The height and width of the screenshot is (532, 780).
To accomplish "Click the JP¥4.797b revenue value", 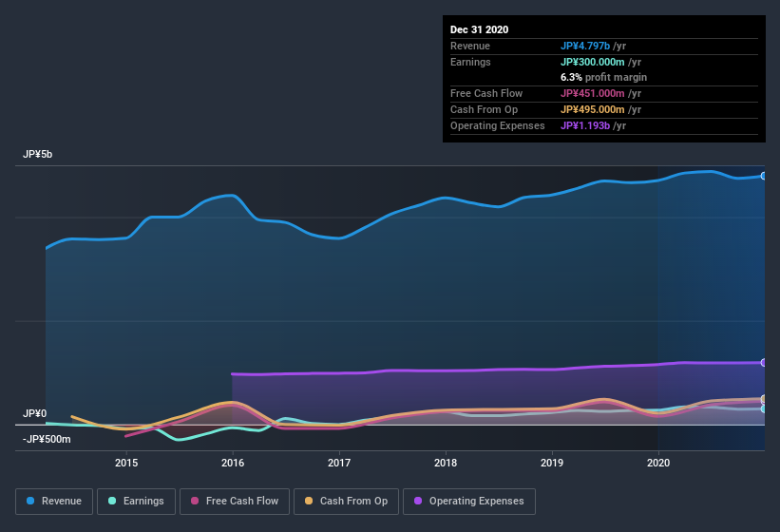I will [585, 46].
